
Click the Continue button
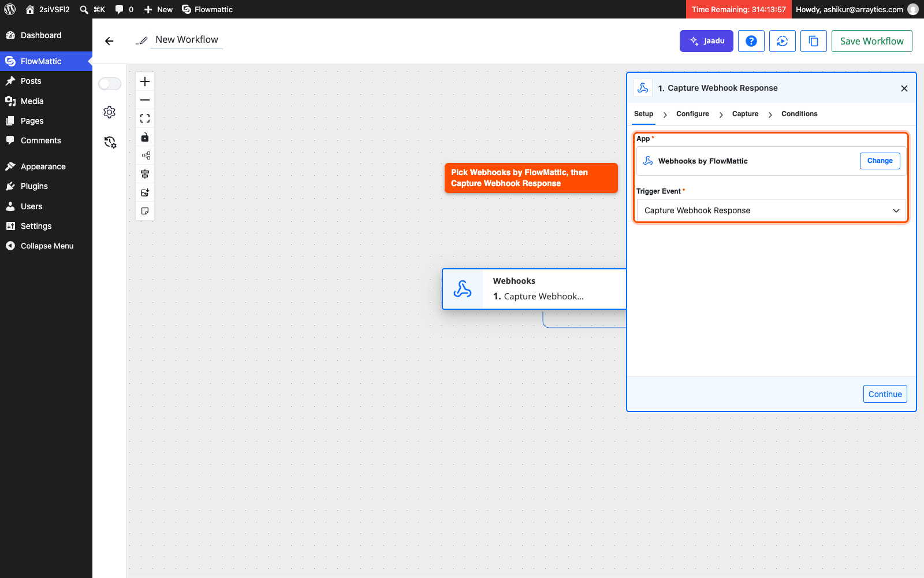[885, 394]
